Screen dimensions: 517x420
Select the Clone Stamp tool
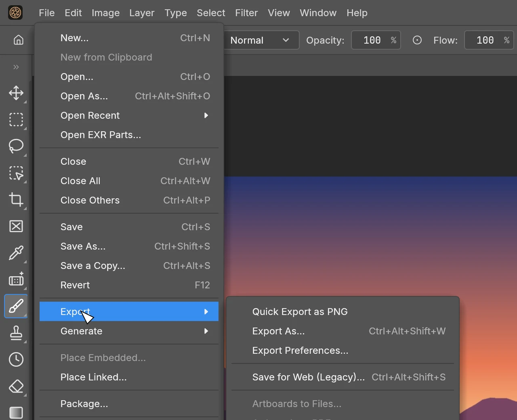pyautogui.click(x=16, y=333)
